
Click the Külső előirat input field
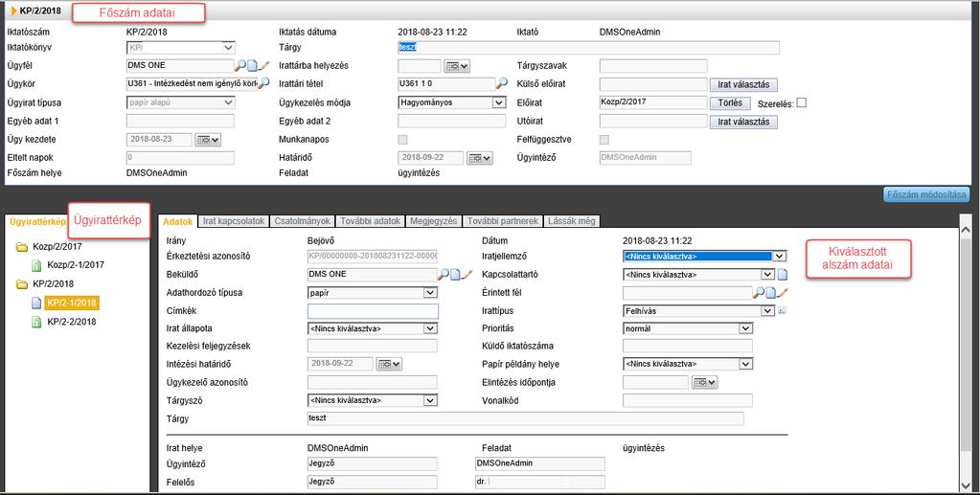pos(653,84)
